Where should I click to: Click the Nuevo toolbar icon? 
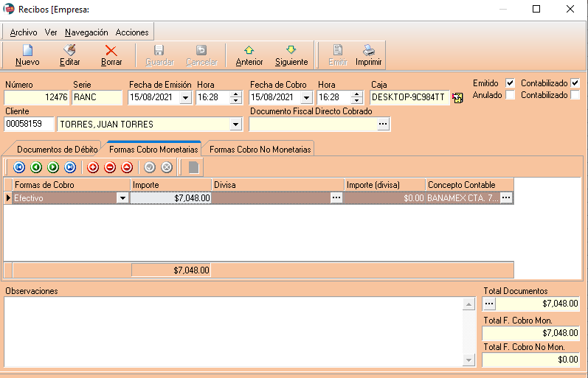point(27,51)
